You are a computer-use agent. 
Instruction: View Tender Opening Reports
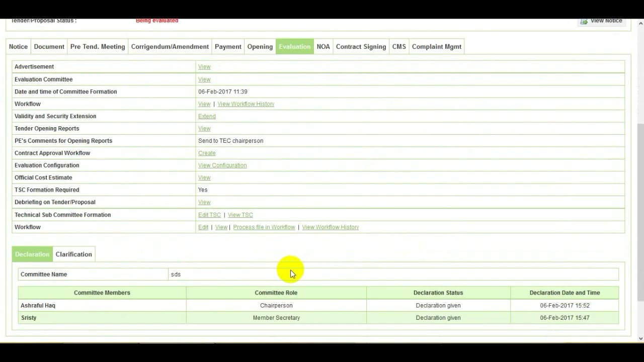tap(204, 129)
